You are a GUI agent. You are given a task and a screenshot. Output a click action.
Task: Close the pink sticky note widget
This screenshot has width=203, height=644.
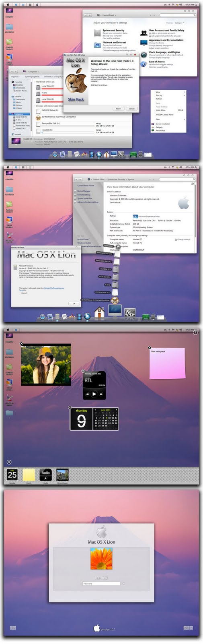pyautogui.click(x=150, y=347)
